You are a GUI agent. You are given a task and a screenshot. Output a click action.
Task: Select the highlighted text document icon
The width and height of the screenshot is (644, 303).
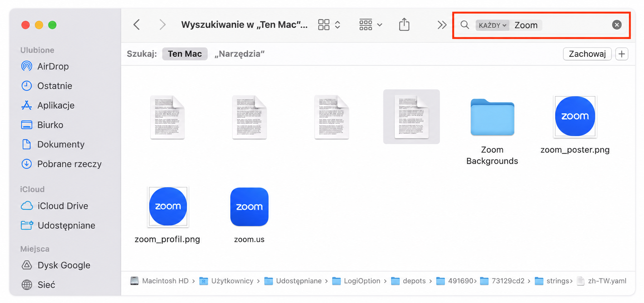[x=411, y=117]
